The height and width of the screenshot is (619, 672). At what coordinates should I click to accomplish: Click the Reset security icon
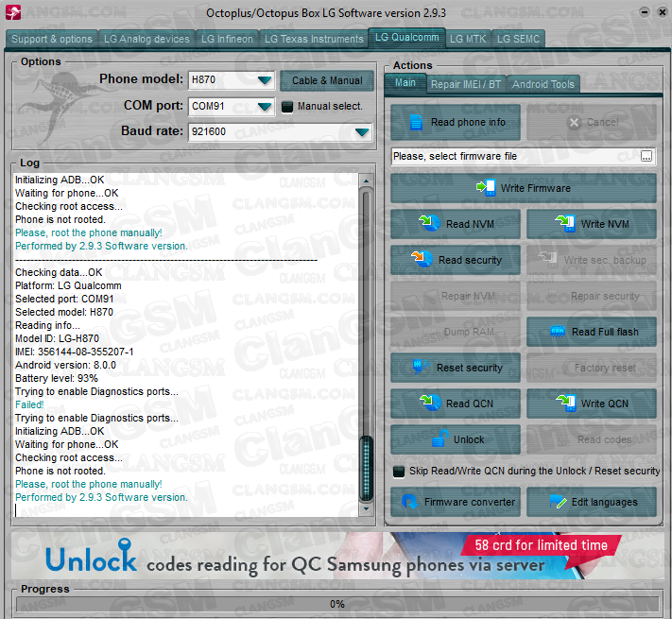point(421,367)
